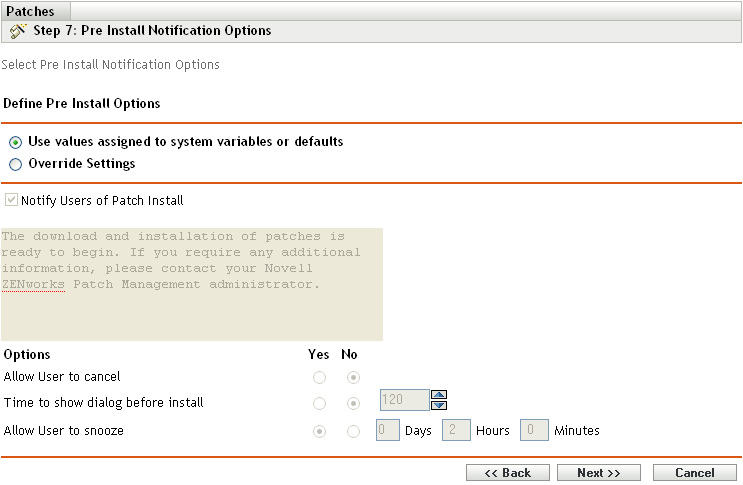The width and height of the screenshot is (743, 485).
Task: Click the snooze Hours input field
Action: (457, 431)
